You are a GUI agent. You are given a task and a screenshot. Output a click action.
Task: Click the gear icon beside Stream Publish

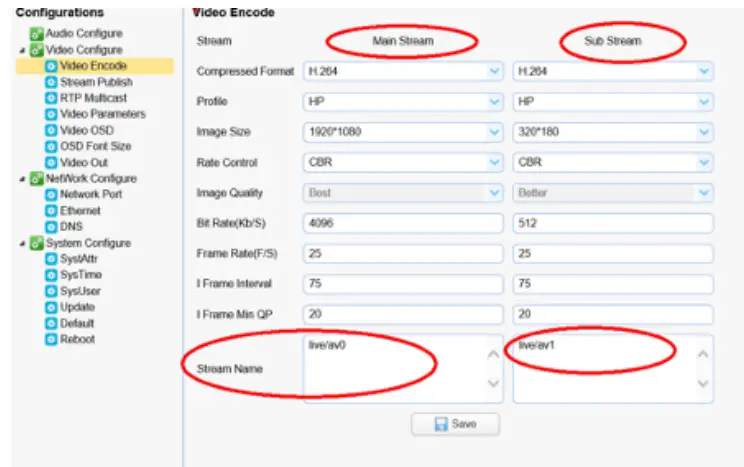point(51,82)
